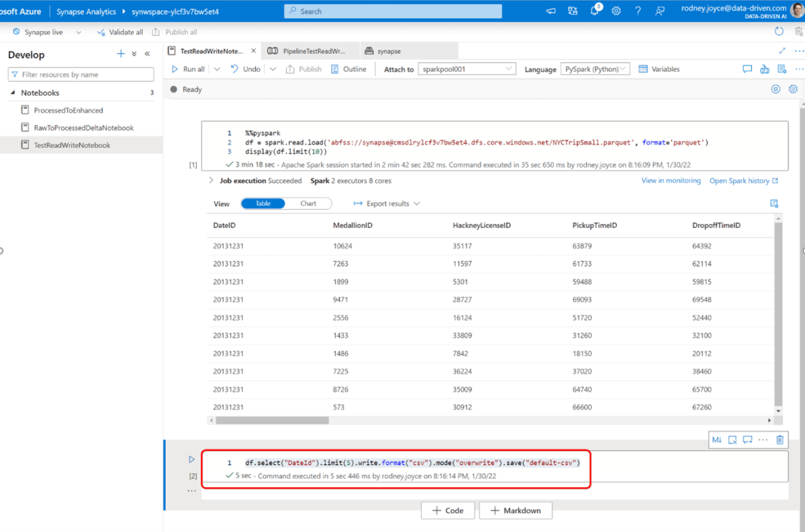Screen dimensions: 805x532
Task: Click the Undo button
Action: point(246,68)
